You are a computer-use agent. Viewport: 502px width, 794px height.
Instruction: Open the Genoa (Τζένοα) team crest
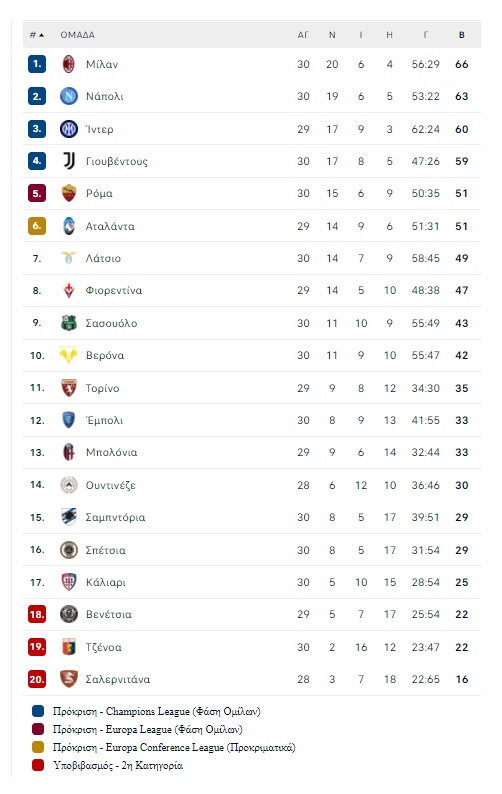[x=68, y=647]
